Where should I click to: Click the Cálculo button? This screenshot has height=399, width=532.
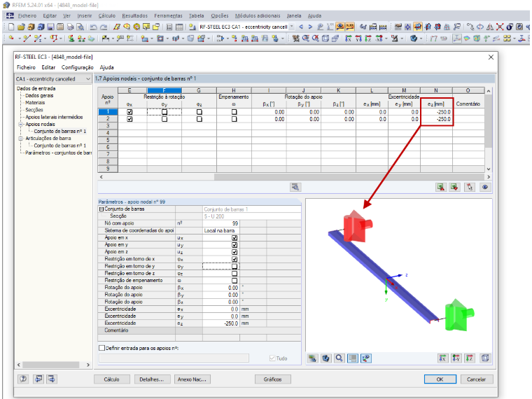[x=111, y=379]
